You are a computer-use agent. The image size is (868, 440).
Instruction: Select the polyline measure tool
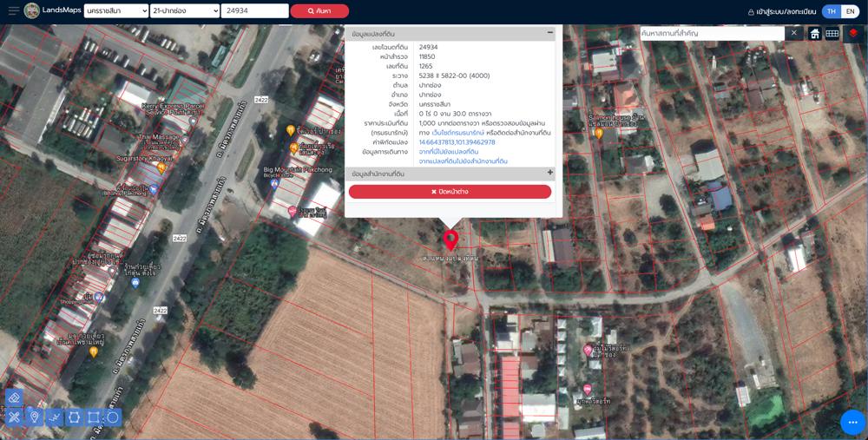pyautogui.click(x=54, y=417)
